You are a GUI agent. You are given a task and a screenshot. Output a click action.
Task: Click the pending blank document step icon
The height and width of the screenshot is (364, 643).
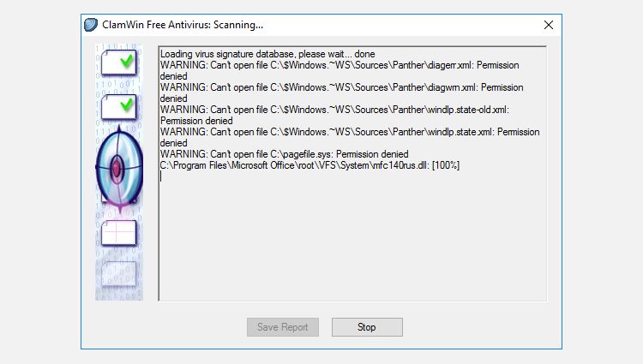(119, 233)
